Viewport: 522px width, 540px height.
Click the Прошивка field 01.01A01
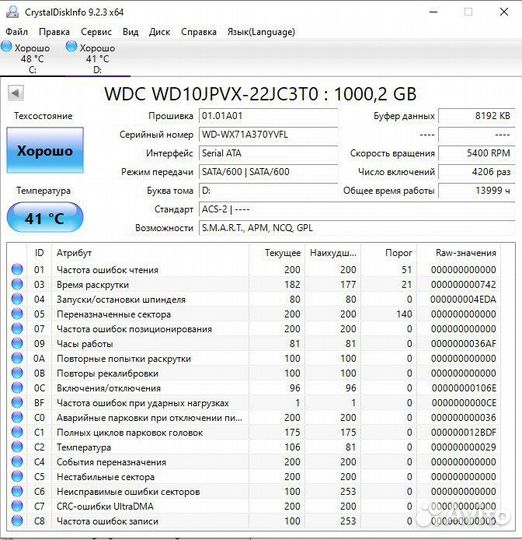pyautogui.click(x=268, y=116)
